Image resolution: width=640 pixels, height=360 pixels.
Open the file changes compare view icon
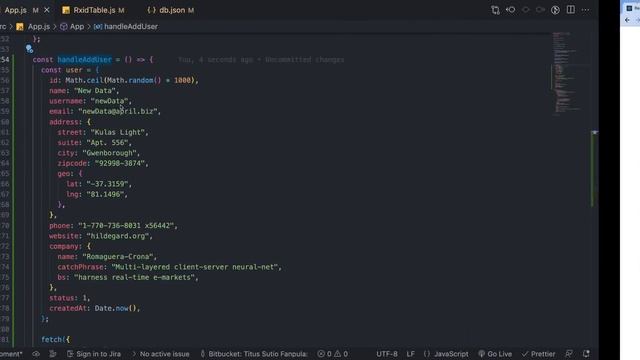click(x=495, y=10)
